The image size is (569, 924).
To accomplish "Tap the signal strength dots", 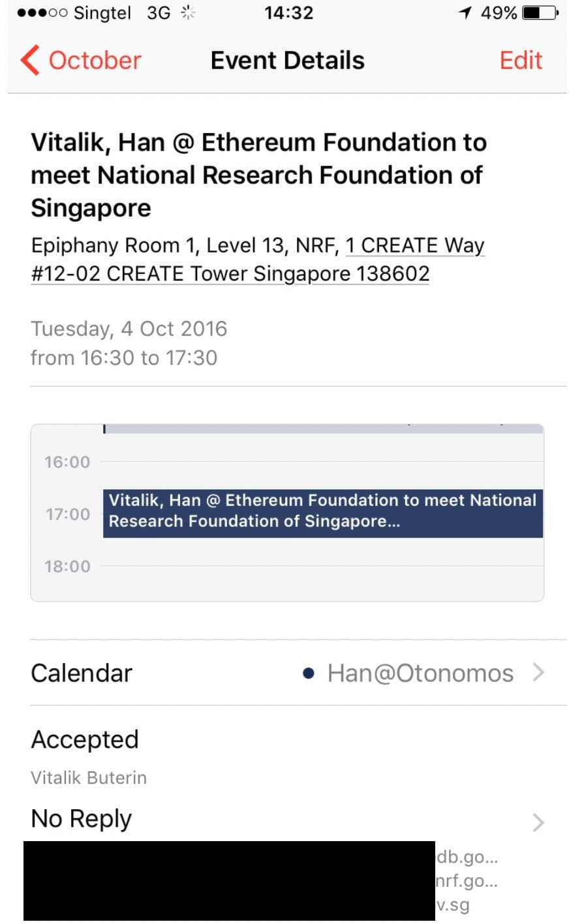I will click(42, 13).
